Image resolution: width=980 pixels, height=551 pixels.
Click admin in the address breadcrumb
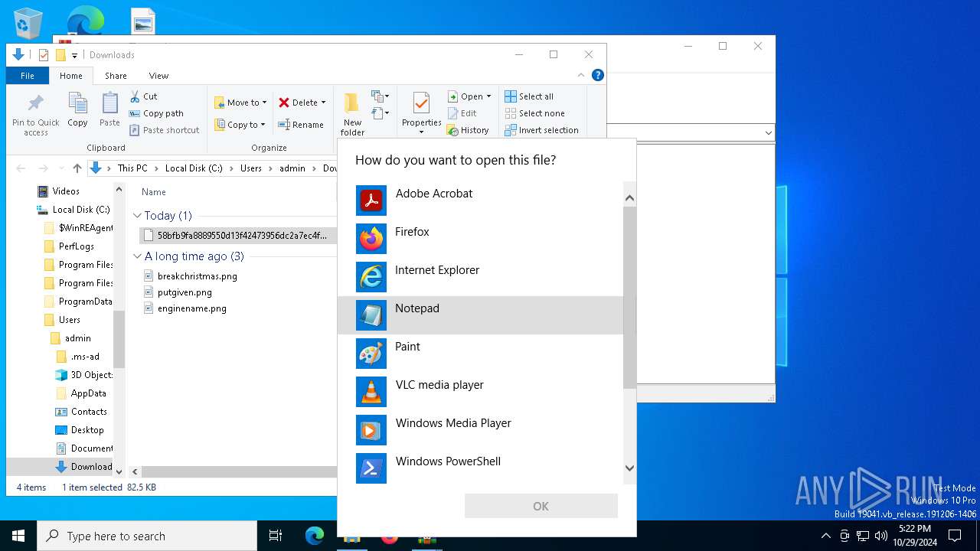[x=292, y=168]
